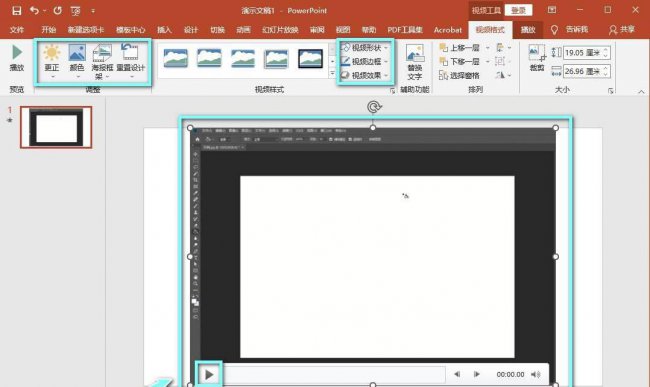Open the customize quick access toolbar arrow

(x=93, y=11)
